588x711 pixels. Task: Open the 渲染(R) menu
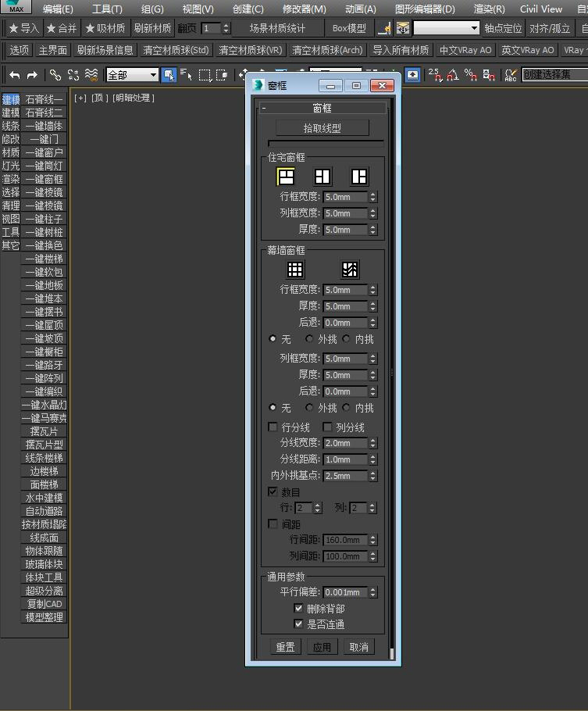489,9
